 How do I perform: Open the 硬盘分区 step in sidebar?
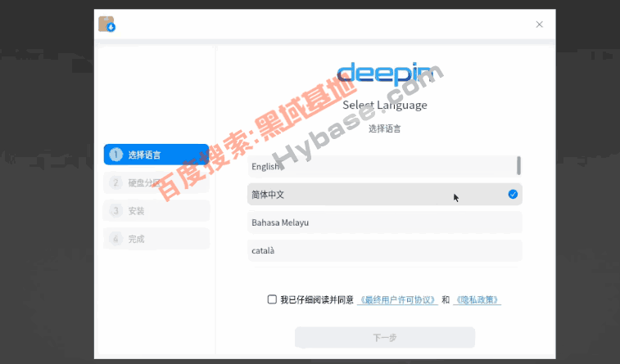pyautogui.click(x=156, y=182)
